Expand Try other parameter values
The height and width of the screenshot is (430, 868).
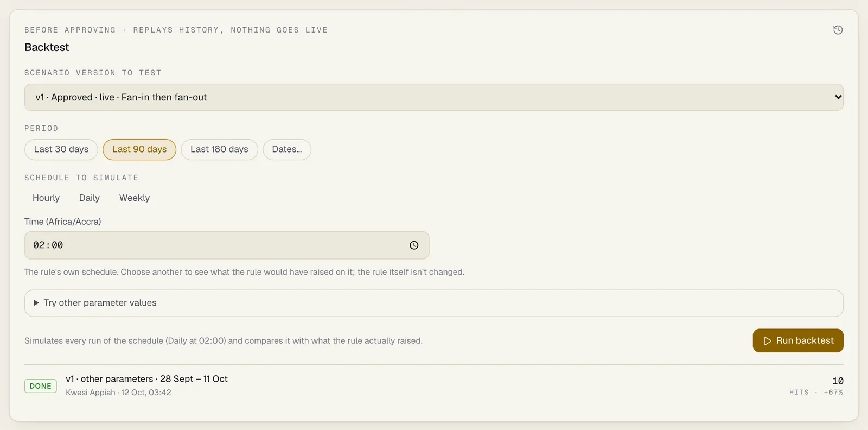pos(434,303)
